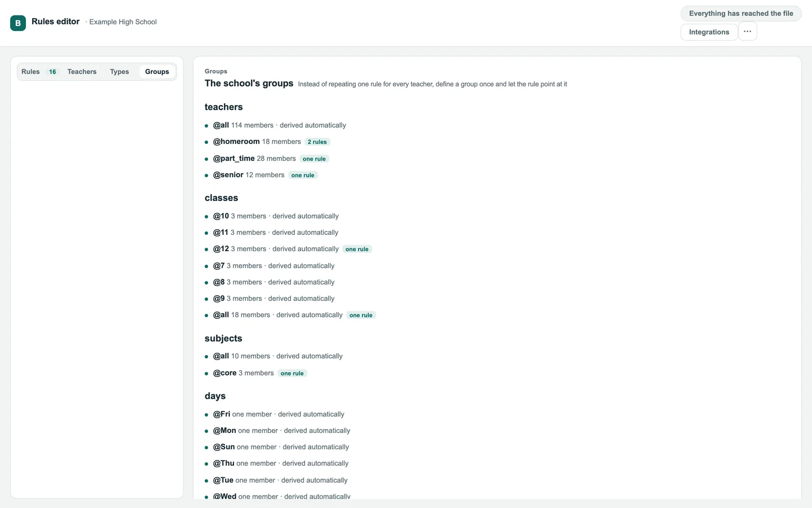The image size is (812, 508).
Task: Click the 'one rule' badge on classes @all
Action: pos(361,316)
